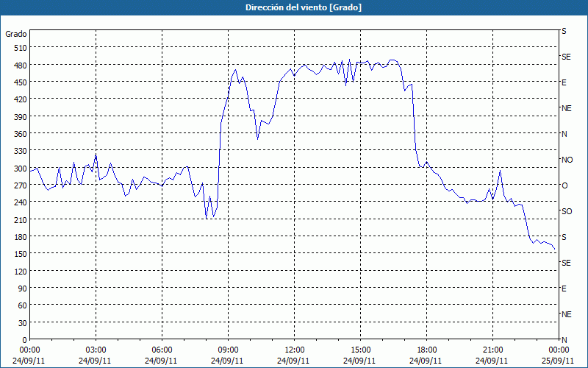The height and width of the screenshot is (368, 588).
Task: Click the 330 degree axis label
Action: pos(21,151)
